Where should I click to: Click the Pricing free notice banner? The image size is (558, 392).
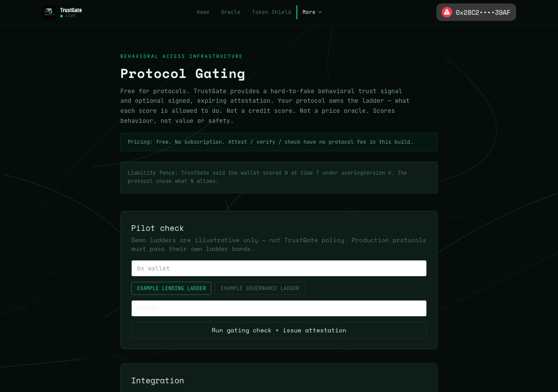[279, 142]
